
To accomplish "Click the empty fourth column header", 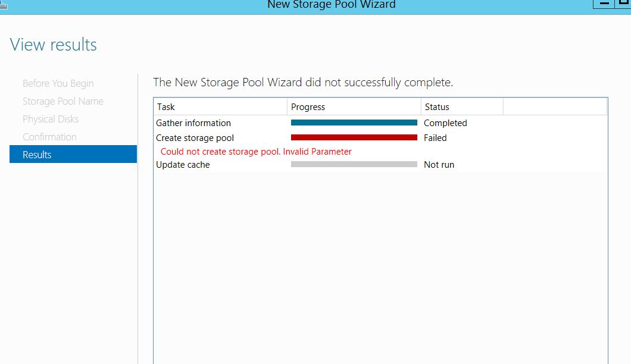I will [x=555, y=106].
